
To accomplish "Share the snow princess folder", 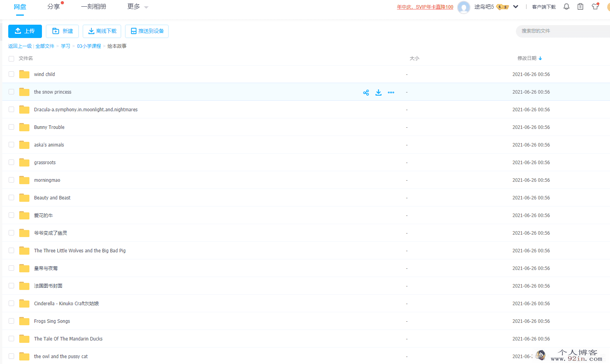I will pyautogui.click(x=366, y=92).
